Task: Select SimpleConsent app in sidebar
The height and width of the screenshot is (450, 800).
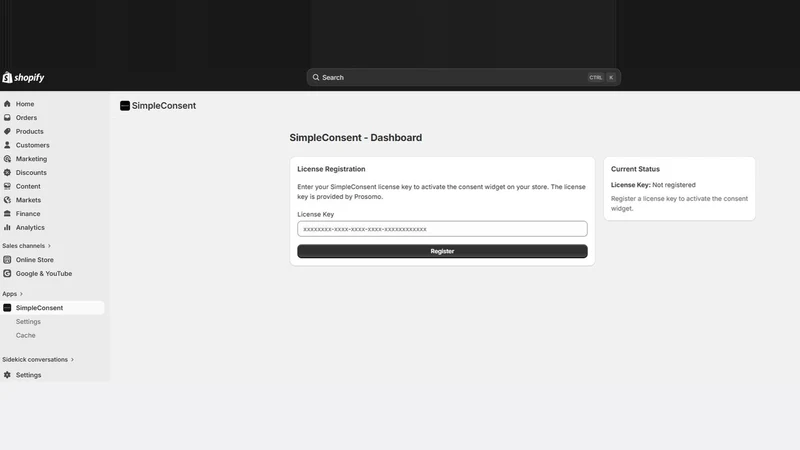Action: tap(53, 308)
